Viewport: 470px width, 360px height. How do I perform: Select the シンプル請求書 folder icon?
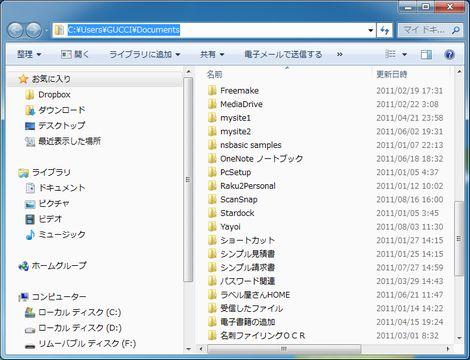coord(212,267)
